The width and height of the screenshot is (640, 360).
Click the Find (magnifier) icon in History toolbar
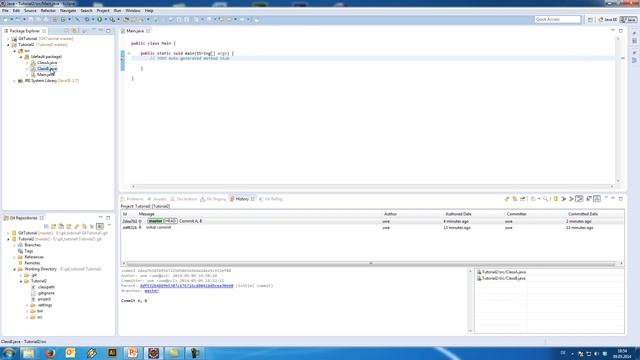545,199
